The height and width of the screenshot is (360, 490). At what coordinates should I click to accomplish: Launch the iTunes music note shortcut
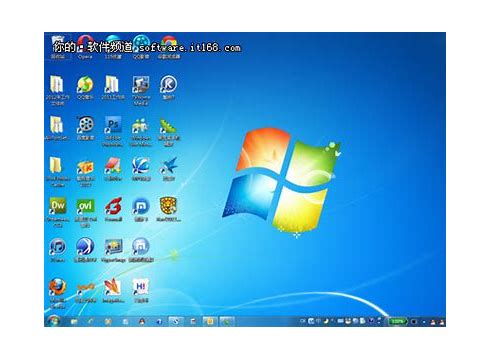pyautogui.click(x=58, y=249)
